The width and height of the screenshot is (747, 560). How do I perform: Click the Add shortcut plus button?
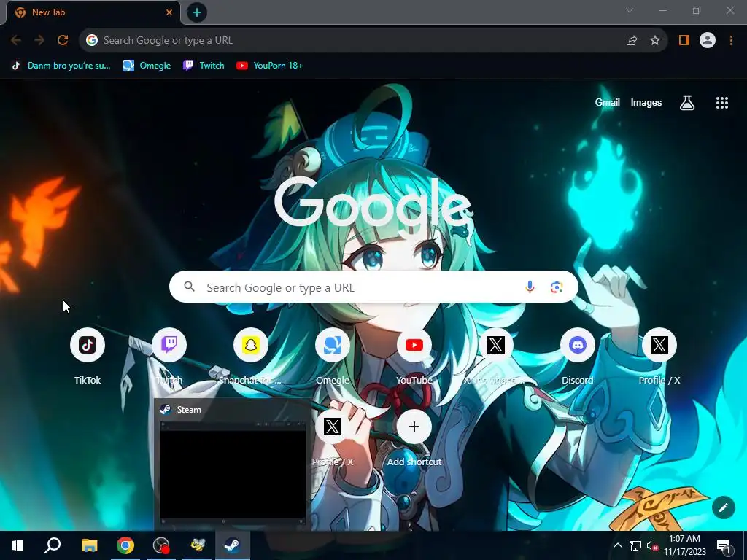[x=414, y=427]
